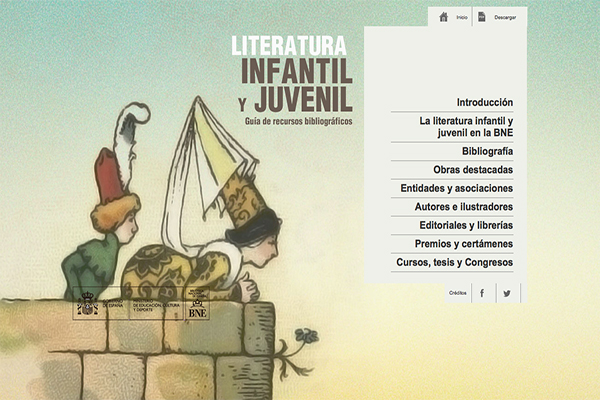This screenshot has height=400, width=600.
Task: Click the BNE library logo
Action: [x=197, y=303]
